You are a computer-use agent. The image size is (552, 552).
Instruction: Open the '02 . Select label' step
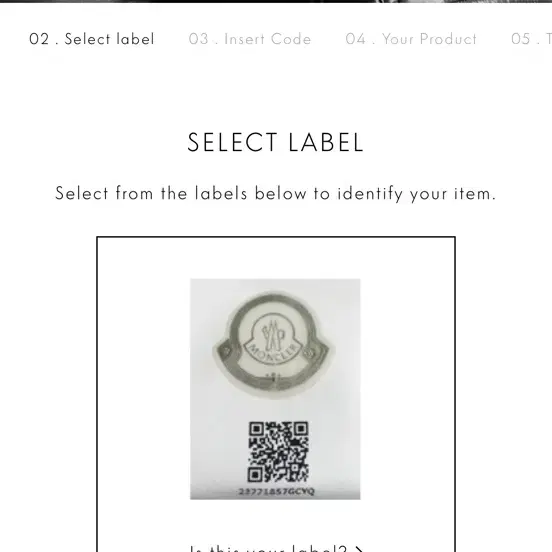92,39
